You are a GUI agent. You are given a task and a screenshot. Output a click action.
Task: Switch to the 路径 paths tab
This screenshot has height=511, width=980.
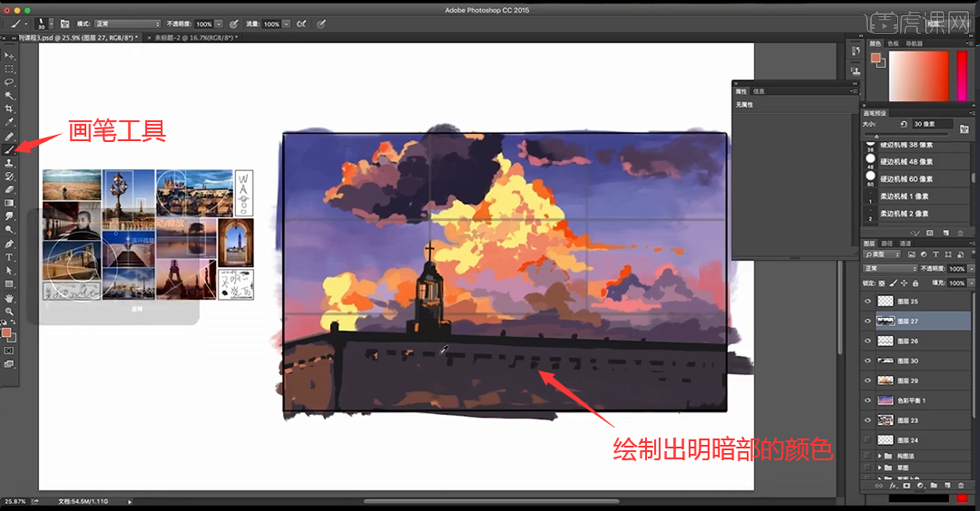tap(887, 244)
